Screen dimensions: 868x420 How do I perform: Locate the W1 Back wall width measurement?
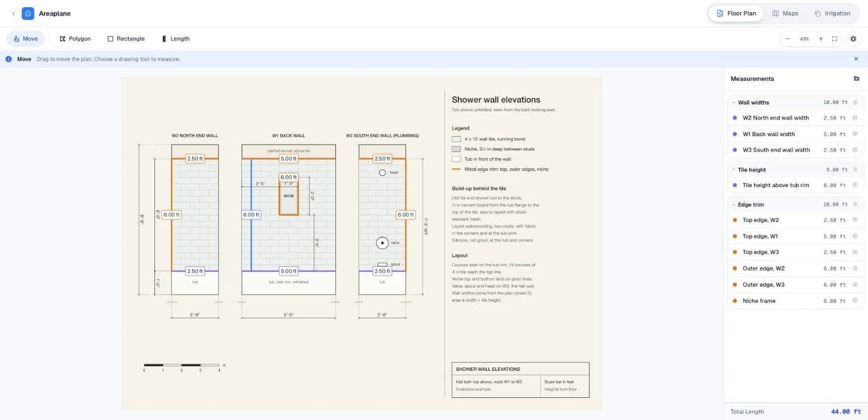855,134
